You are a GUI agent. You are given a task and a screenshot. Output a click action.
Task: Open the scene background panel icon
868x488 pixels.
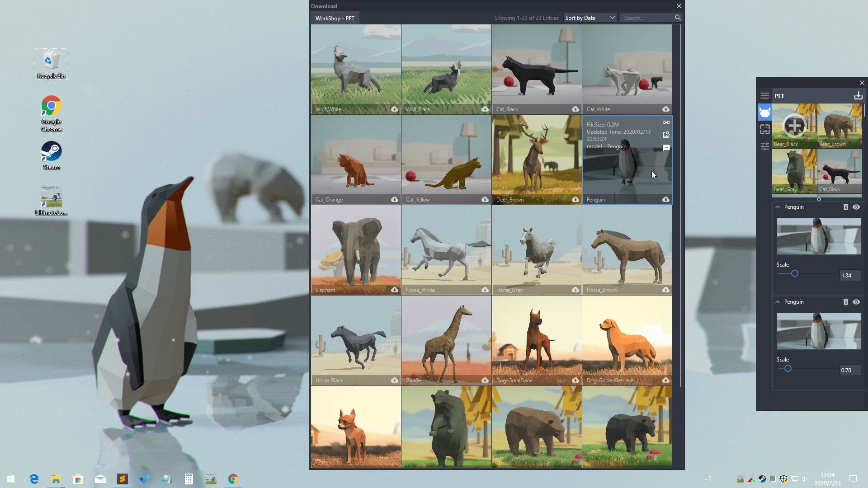(764, 129)
